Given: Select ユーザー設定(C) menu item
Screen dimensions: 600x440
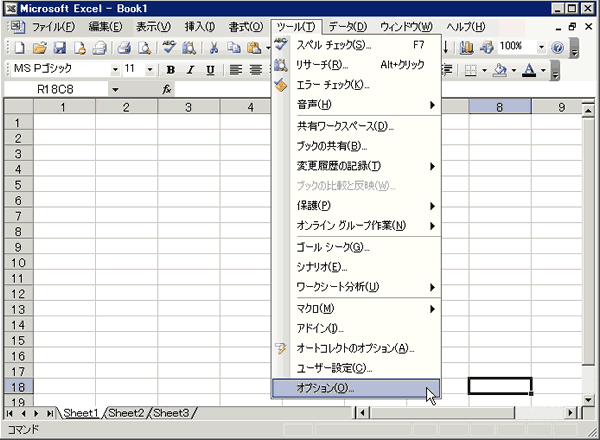Looking at the screenshot, I should point(356,368).
